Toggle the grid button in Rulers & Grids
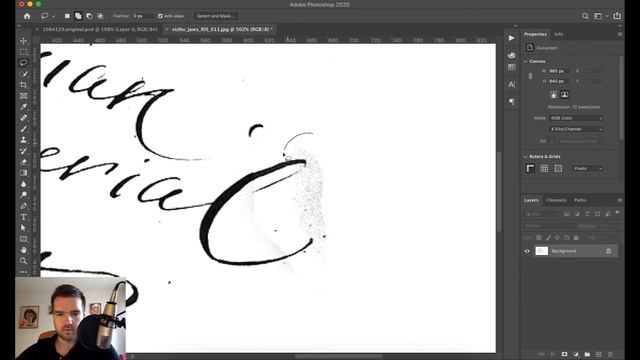Viewport: 640px width, 360px height. tap(544, 168)
